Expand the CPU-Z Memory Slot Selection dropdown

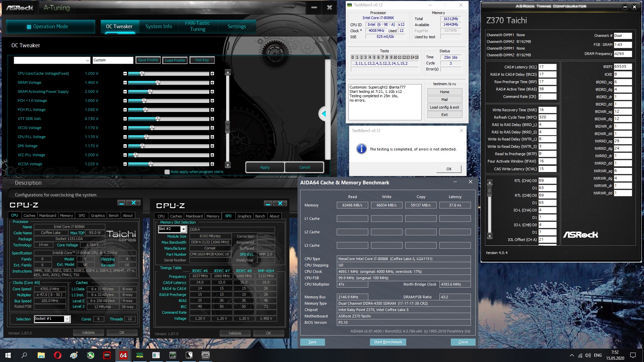point(183,229)
